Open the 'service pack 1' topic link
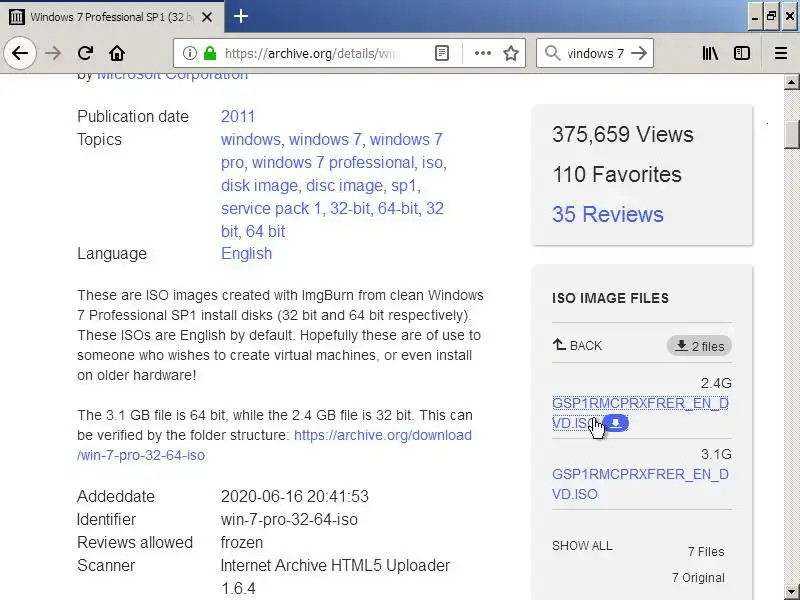 point(271,208)
